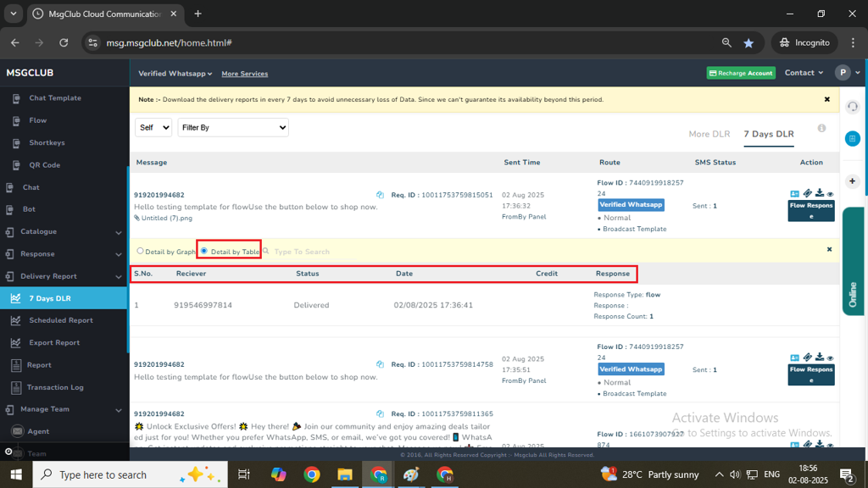This screenshot has height=488, width=868.
Task: Copy message for Req. ID 10011753759811365
Action: [380, 413]
